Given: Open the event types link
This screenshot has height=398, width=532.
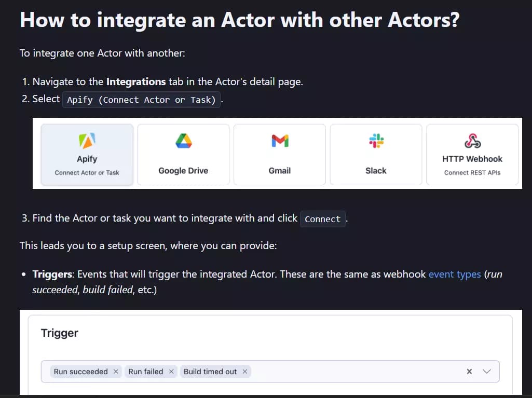Looking at the screenshot, I should [x=455, y=274].
